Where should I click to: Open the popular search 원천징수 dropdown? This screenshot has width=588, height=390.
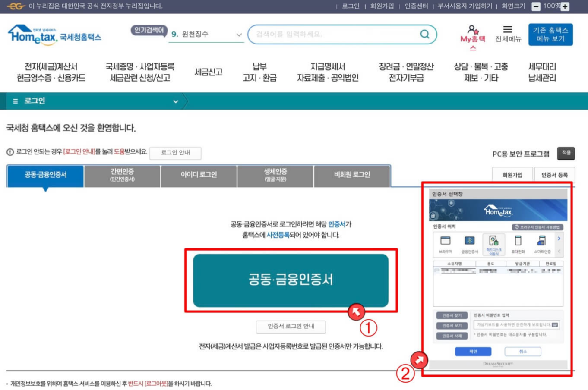pos(206,34)
